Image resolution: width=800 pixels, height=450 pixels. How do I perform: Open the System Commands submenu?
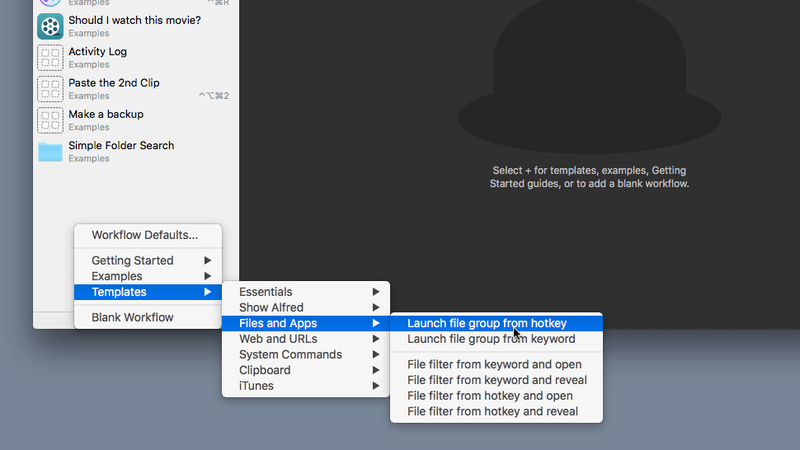tap(306, 355)
